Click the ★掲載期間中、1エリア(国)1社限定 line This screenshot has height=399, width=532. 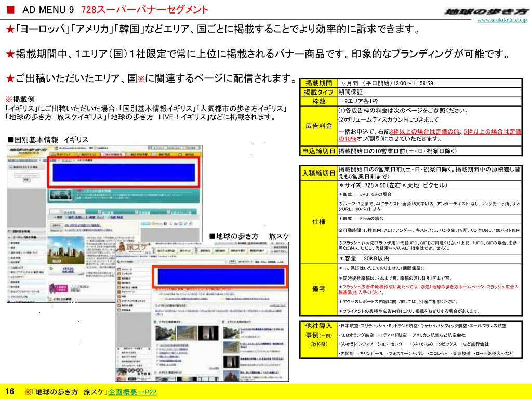click(258, 54)
